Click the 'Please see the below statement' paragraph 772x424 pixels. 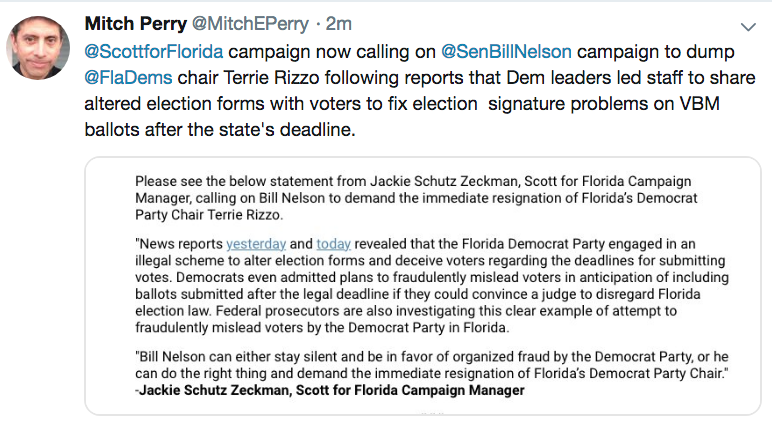point(416,198)
